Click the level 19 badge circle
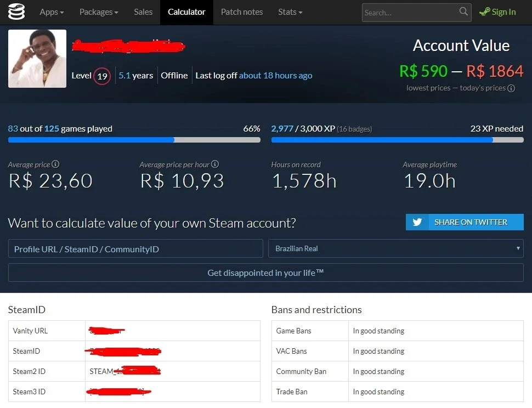The width and height of the screenshot is (532, 408). click(x=102, y=76)
